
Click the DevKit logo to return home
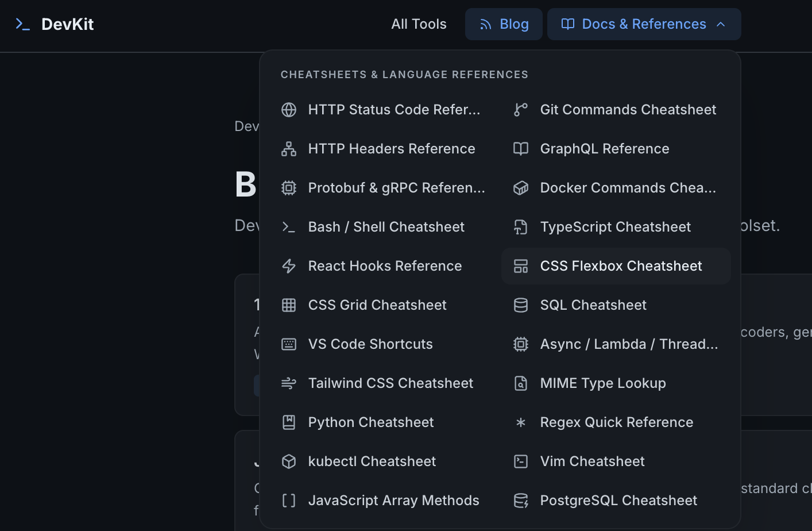[x=55, y=24]
